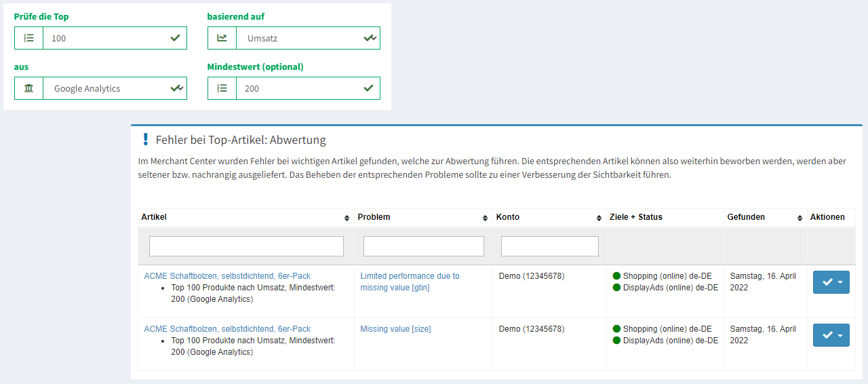The image size is (868, 384).
Task: Click the Artikel filter input field
Action: [x=246, y=246]
